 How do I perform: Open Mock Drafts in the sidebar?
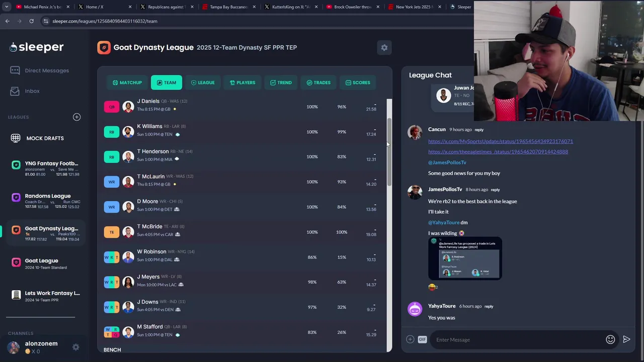pyautogui.click(x=38, y=138)
